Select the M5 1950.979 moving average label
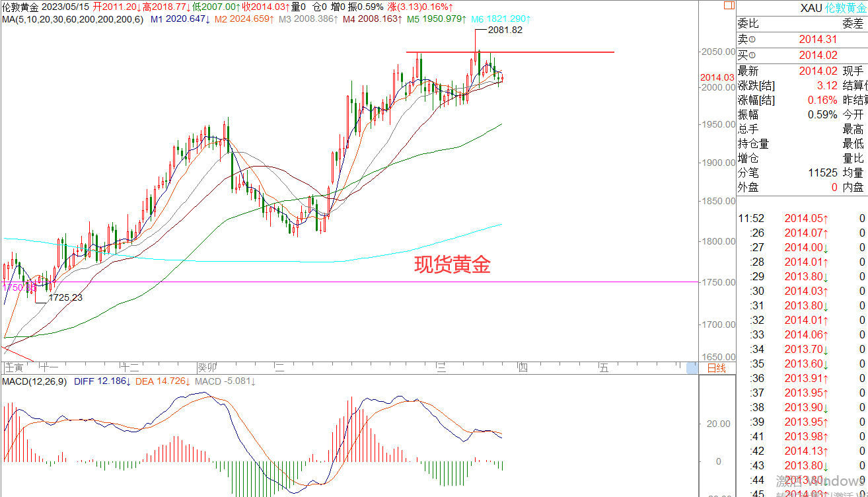Image resolution: width=868 pixels, height=497 pixels. [x=435, y=19]
